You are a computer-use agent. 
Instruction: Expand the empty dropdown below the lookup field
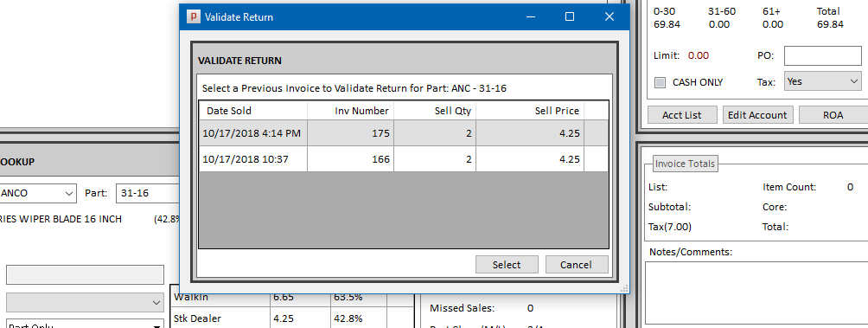coord(85,303)
